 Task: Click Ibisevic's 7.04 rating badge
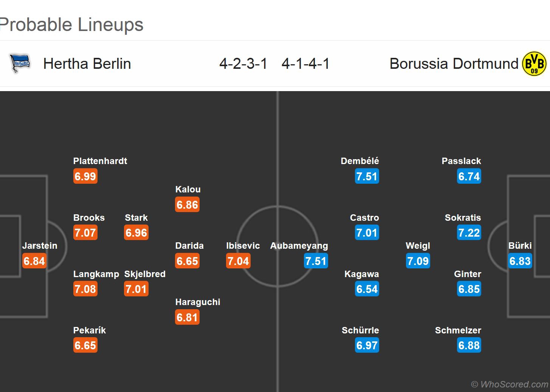click(238, 261)
